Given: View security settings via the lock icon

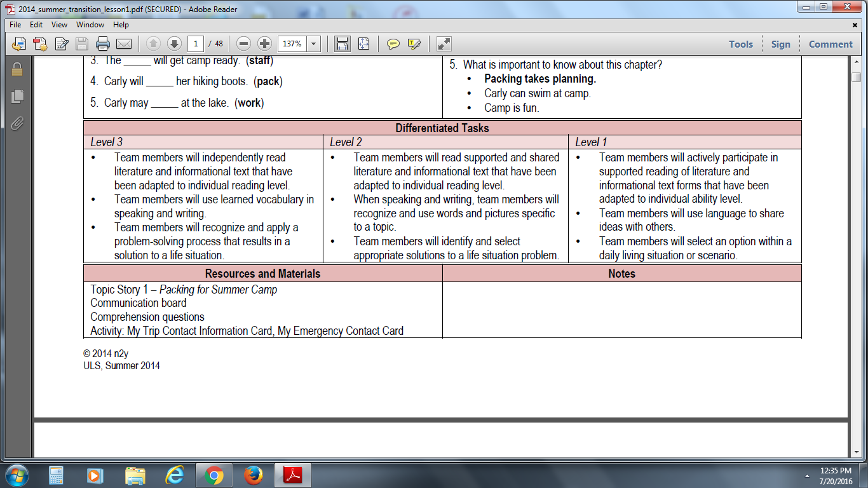Looking at the screenshot, I should click(17, 69).
